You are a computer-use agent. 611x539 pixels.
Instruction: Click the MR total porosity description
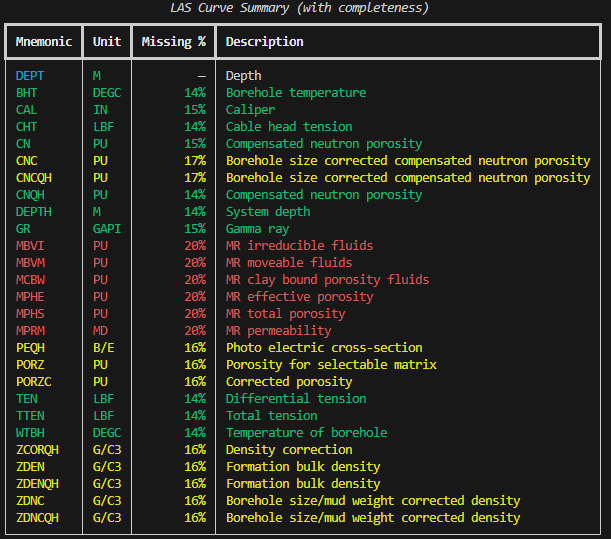pos(285,314)
